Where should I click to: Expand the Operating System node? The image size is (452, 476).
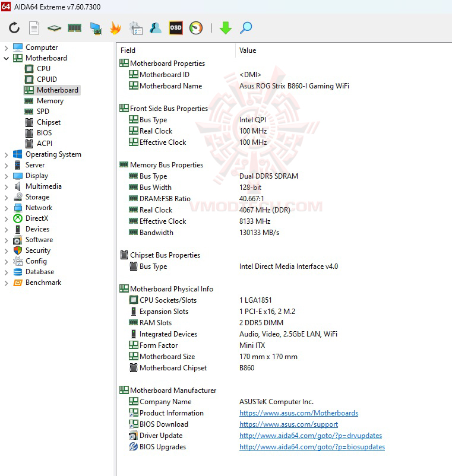click(6, 154)
